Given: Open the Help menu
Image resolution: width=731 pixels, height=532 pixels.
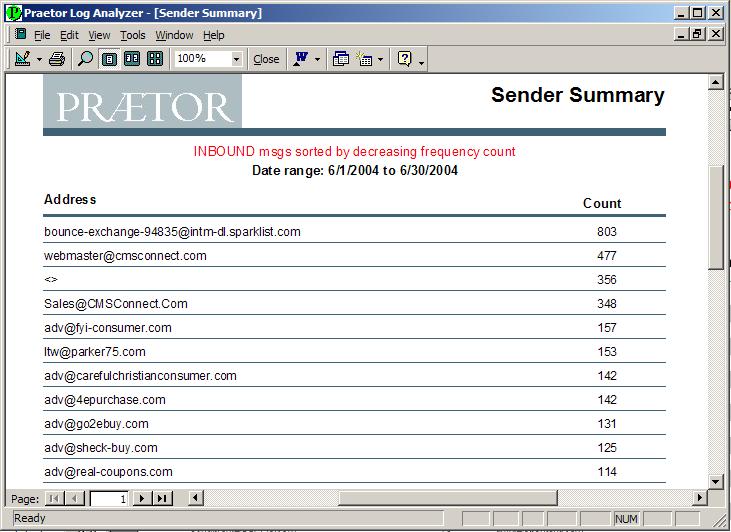Looking at the screenshot, I should coord(214,35).
